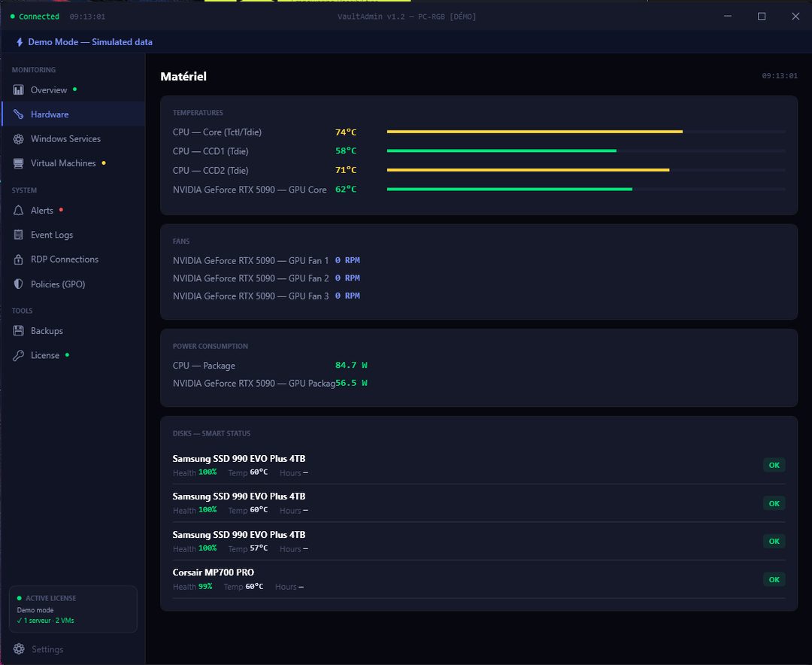The height and width of the screenshot is (665, 812).
Task: Click the RDP Connections lock icon
Action: click(19, 260)
